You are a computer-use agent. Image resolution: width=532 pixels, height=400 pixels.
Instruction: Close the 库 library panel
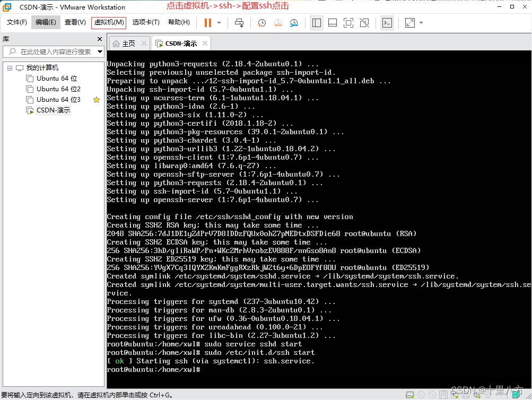click(100, 39)
